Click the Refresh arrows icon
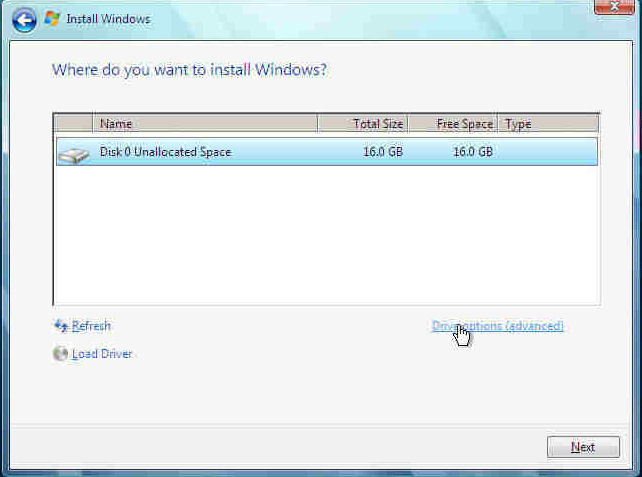Screen dimensions: 642x477 61,326
